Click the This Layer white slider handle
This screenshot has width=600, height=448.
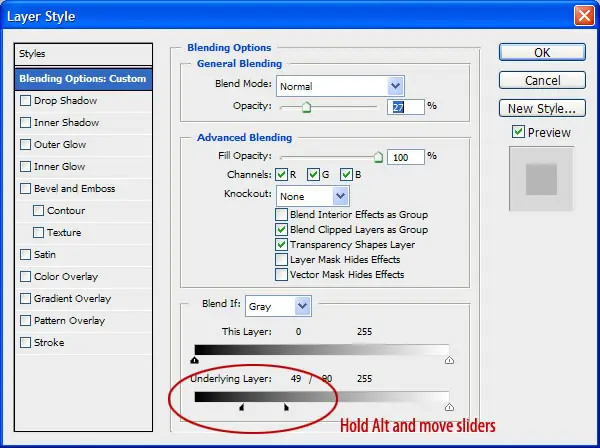coord(449,360)
